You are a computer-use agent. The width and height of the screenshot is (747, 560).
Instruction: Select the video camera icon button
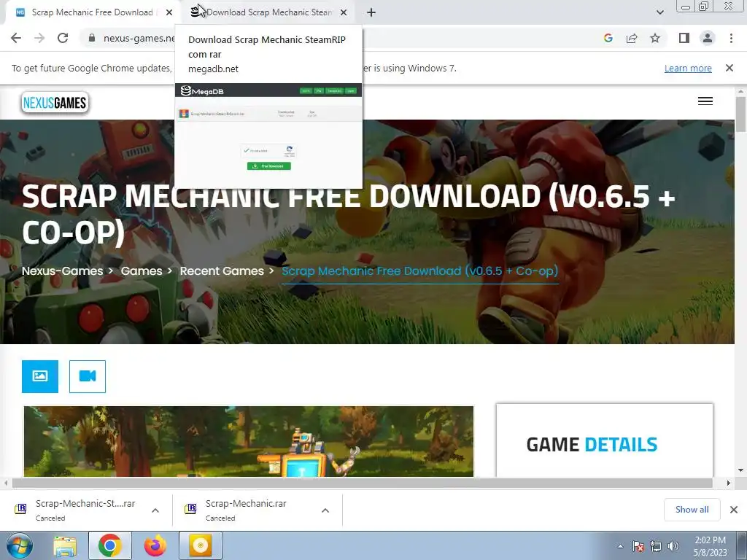(x=88, y=376)
